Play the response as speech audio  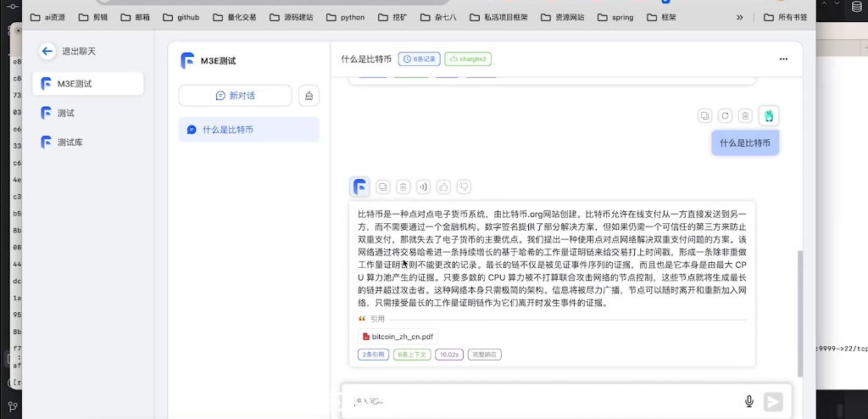pos(423,187)
